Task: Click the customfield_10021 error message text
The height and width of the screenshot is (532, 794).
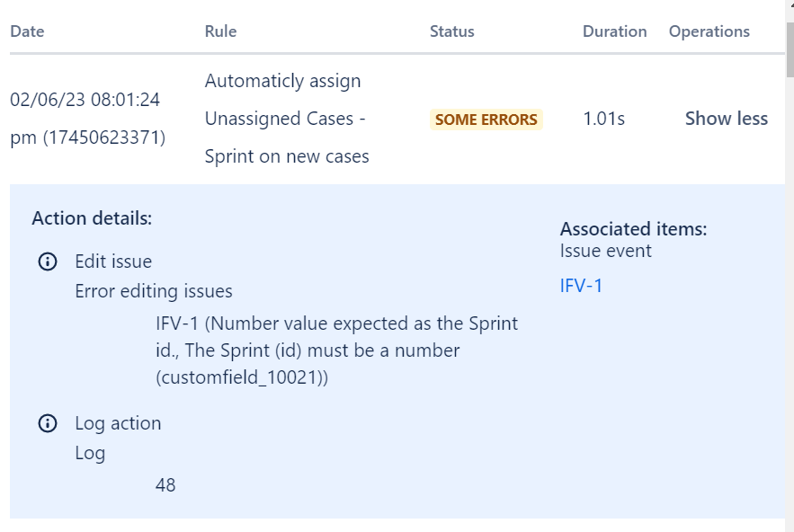Action: [x=336, y=350]
